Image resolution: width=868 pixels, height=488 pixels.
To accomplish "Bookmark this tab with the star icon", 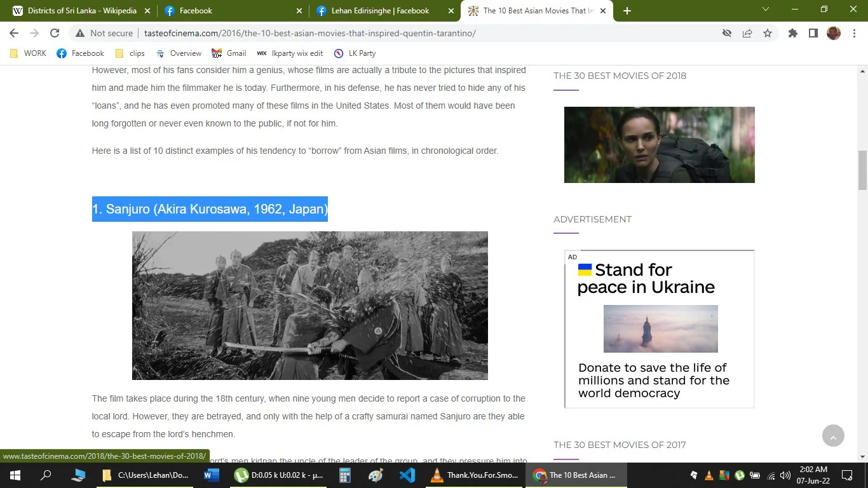I will 768,33.
